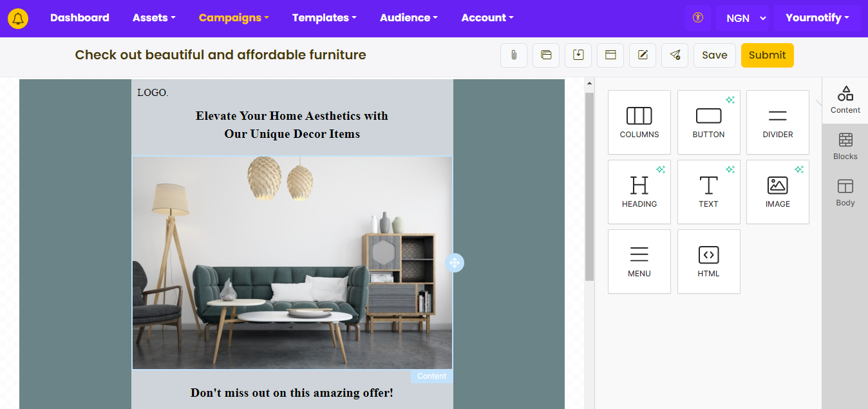Click the 'Elevate Your Home Aesthetics' heading
Image resolution: width=868 pixels, height=409 pixels.
click(292, 125)
